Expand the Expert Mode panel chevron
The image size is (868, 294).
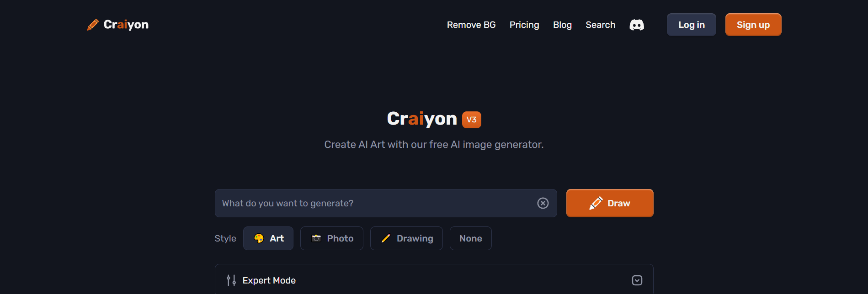point(637,280)
